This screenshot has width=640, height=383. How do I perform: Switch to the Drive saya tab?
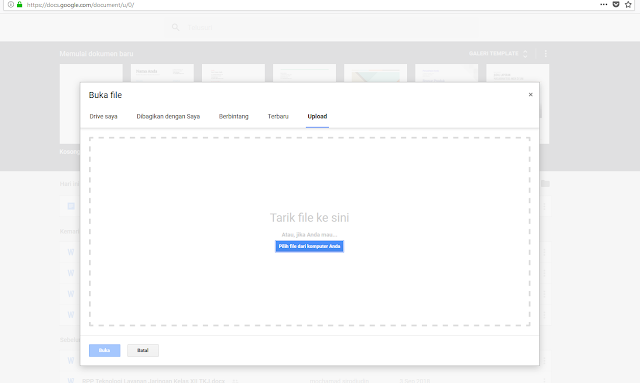103,116
